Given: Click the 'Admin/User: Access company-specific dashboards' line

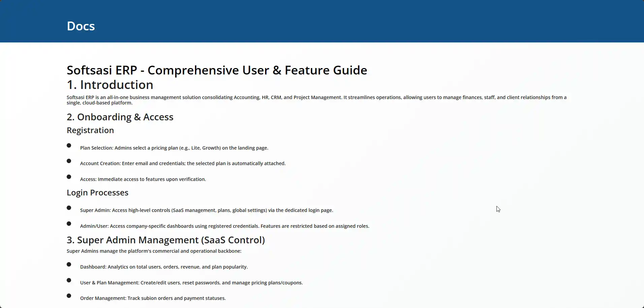Looking at the screenshot, I should (225, 226).
